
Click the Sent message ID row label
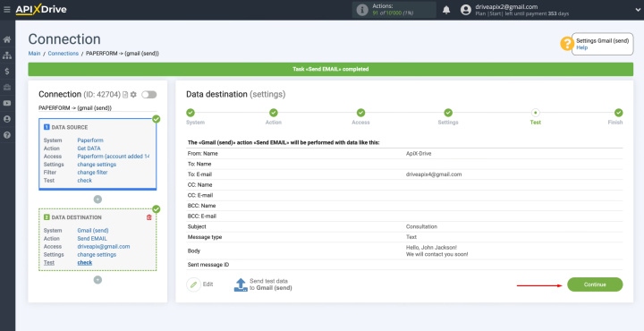pyautogui.click(x=208, y=265)
